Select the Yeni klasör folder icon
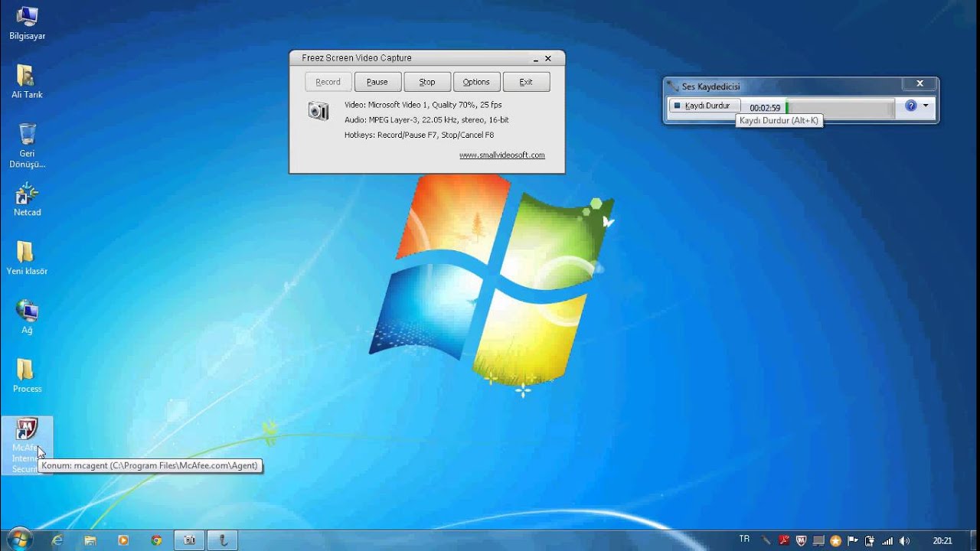This screenshot has height=551, width=980. click(x=27, y=259)
